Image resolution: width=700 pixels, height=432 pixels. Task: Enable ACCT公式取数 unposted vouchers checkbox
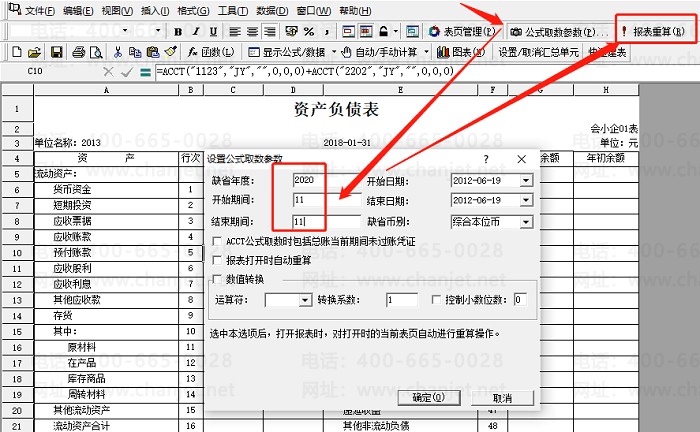217,242
